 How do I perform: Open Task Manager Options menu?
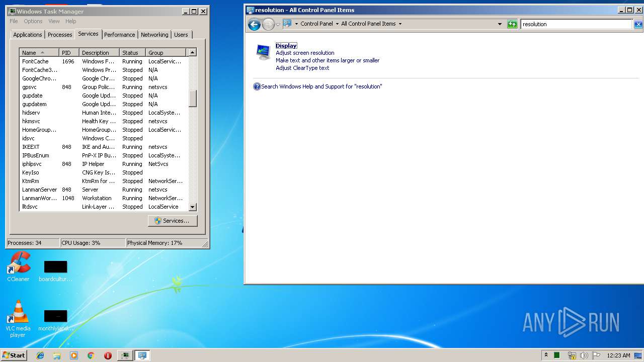point(33,21)
